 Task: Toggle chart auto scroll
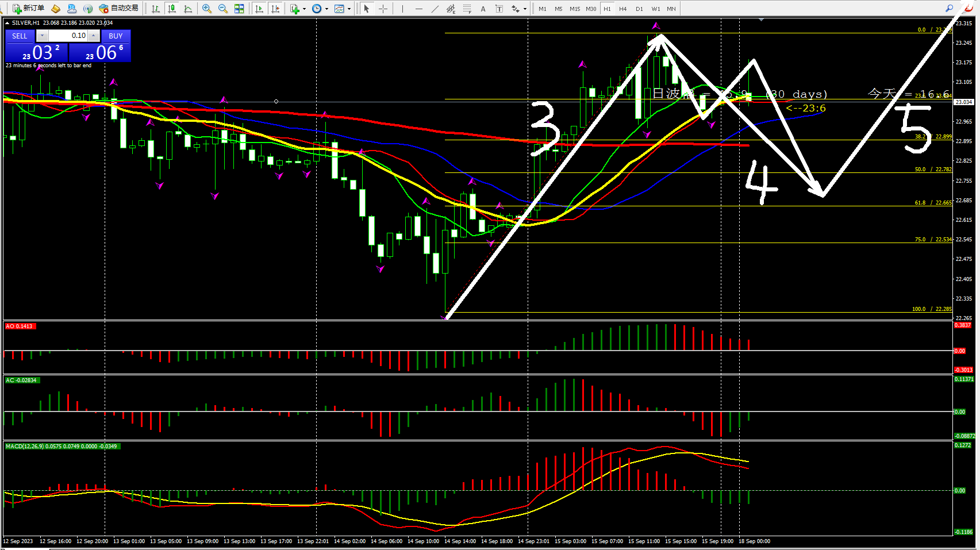[259, 9]
